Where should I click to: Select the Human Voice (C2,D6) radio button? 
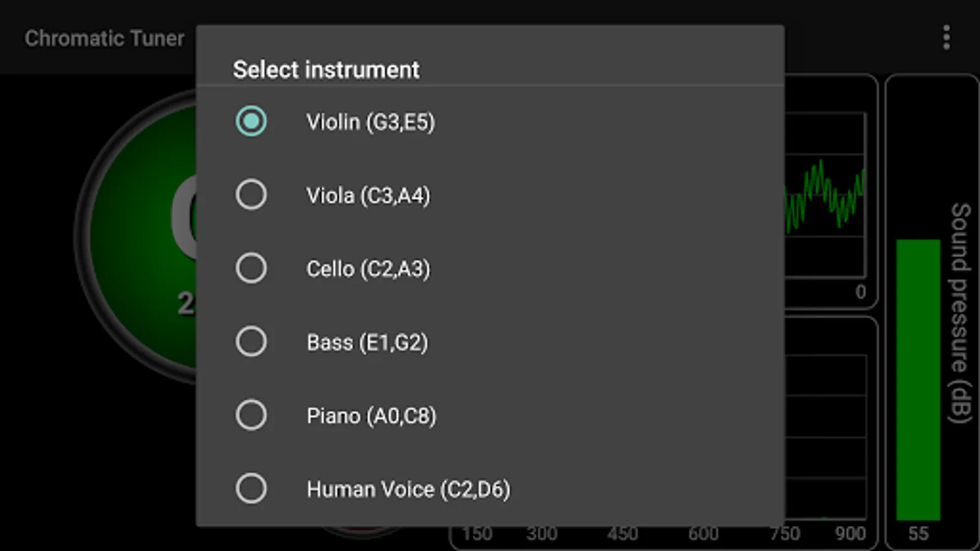[x=251, y=489]
